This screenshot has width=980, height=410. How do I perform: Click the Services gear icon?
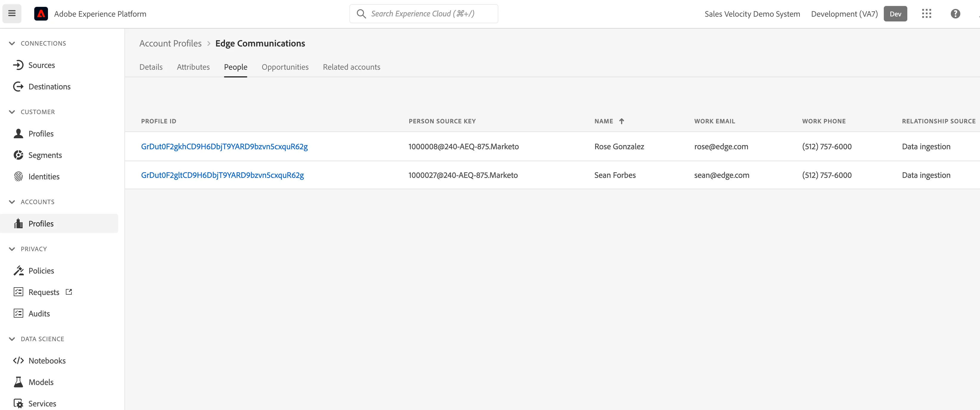coord(18,403)
